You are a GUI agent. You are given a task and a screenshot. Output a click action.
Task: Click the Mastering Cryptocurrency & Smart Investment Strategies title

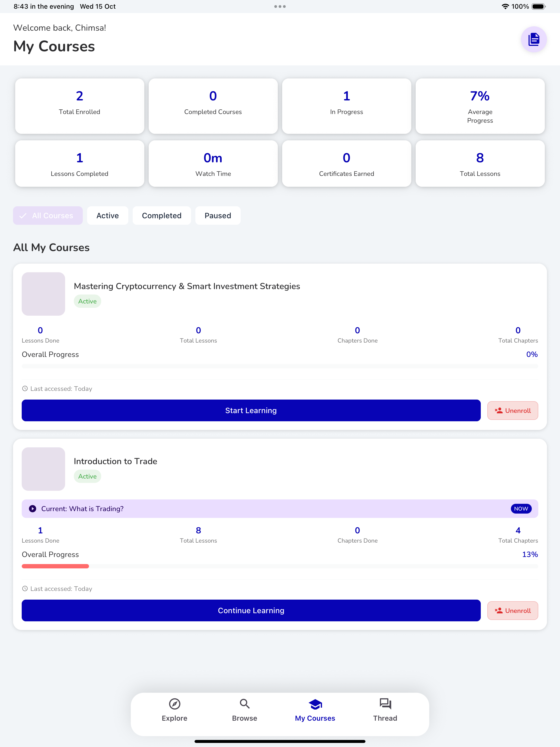pyautogui.click(x=187, y=286)
